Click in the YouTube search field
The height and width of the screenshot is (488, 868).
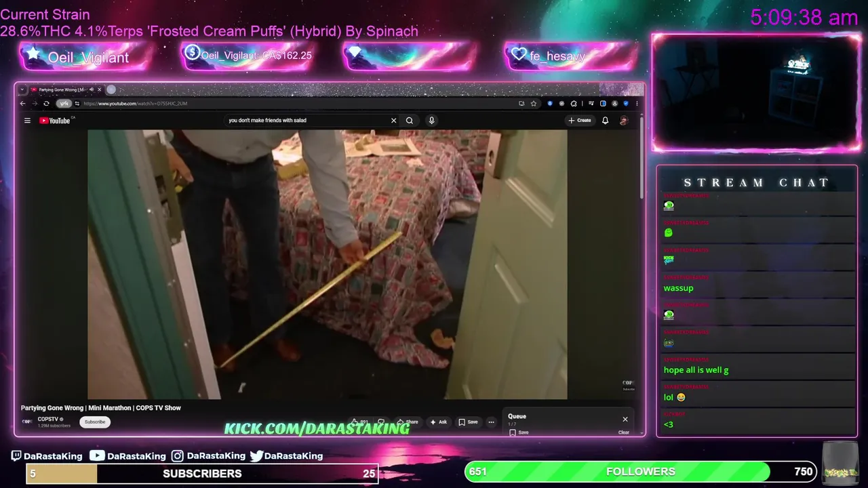coord(305,121)
